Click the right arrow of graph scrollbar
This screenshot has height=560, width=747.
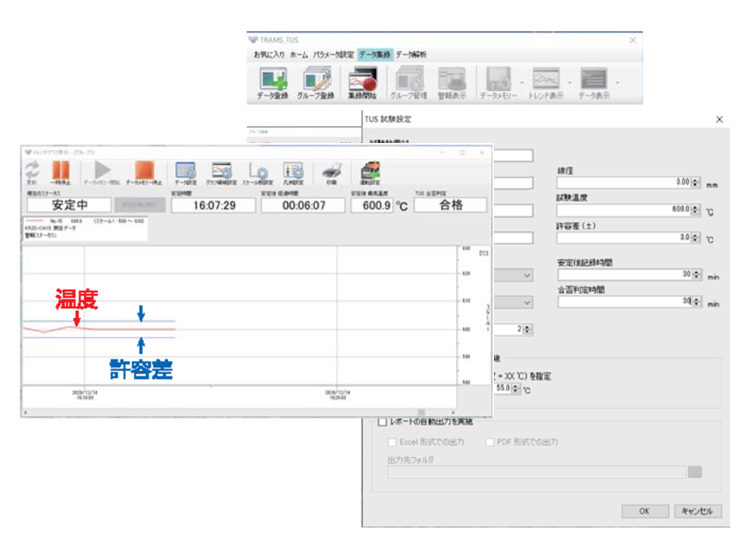click(x=453, y=412)
